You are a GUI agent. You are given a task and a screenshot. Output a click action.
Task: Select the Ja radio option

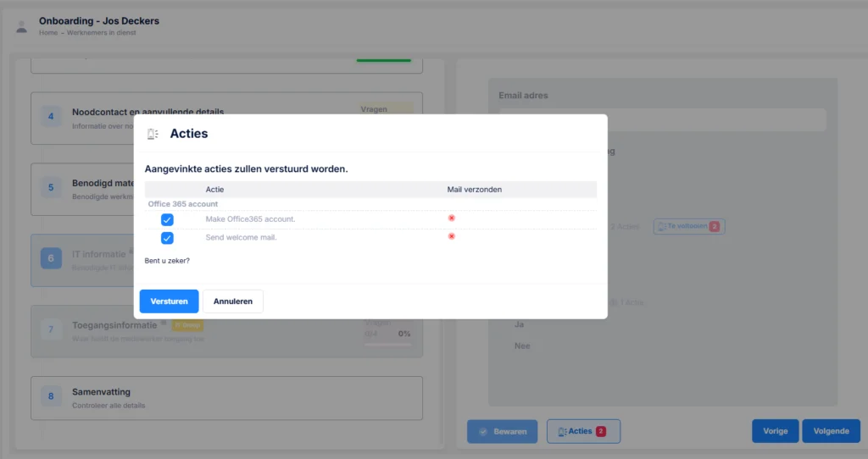pyautogui.click(x=519, y=324)
